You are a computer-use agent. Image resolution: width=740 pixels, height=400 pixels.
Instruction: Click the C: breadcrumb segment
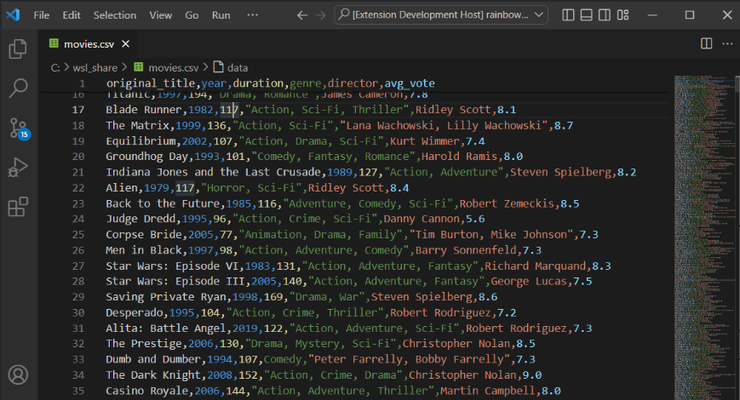[x=55, y=68]
